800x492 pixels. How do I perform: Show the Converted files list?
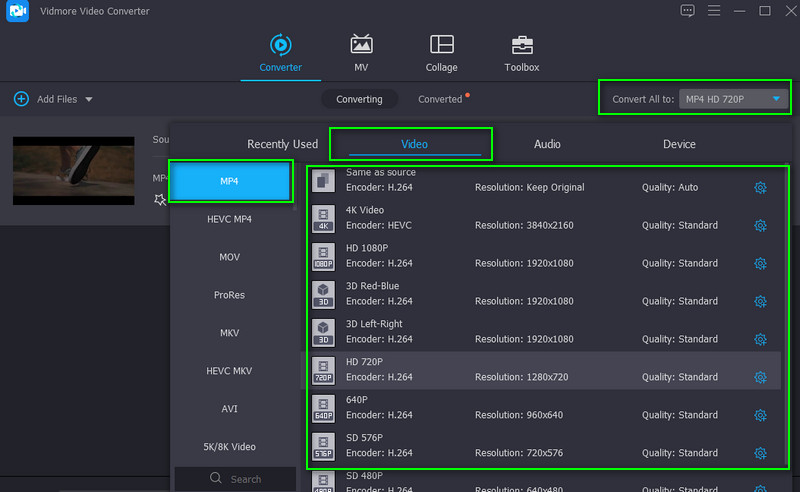(440, 100)
